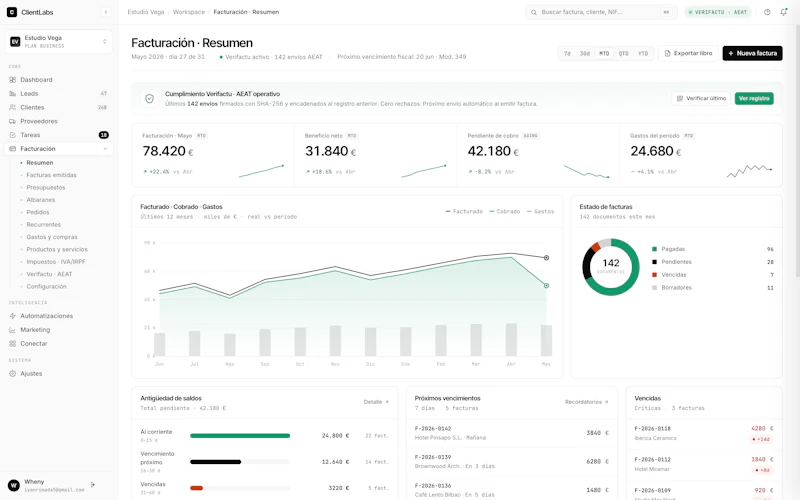Click the Ajustes gear icon
The image size is (800, 500).
pos(12,373)
